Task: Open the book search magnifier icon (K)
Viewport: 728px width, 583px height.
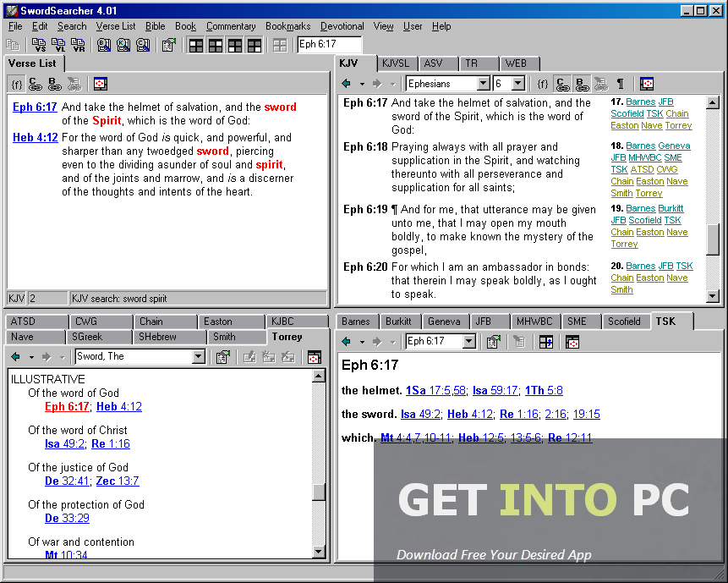Action: pos(123,45)
